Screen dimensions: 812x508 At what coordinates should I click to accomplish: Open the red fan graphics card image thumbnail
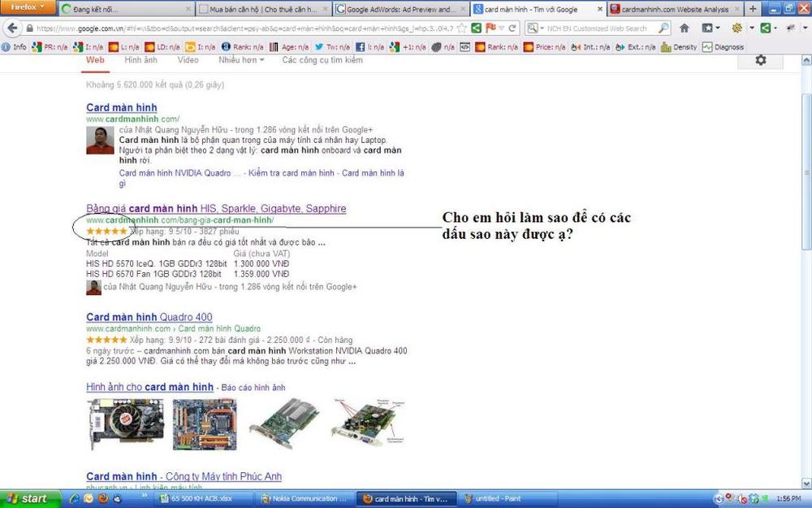pyautogui.click(x=126, y=423)
